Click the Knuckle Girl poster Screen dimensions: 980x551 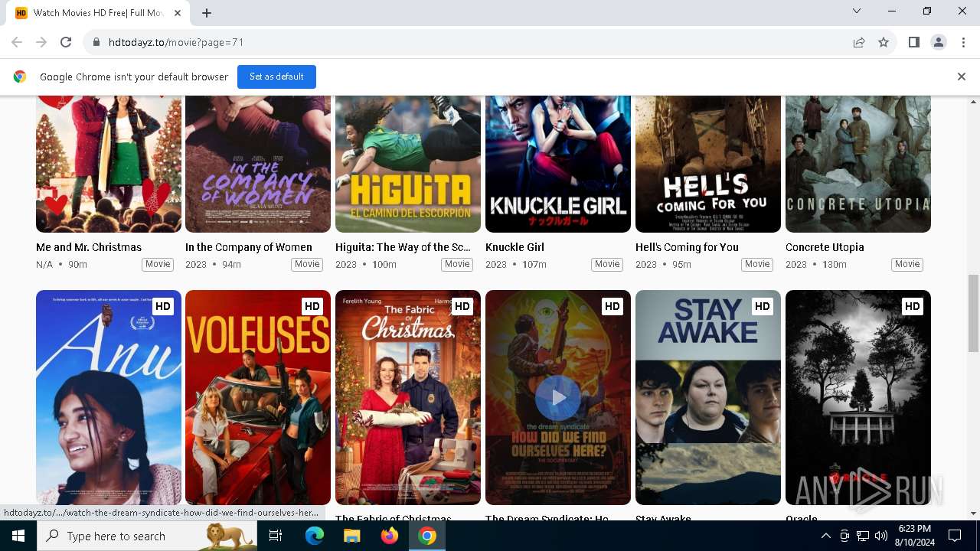tap(558, 164)
